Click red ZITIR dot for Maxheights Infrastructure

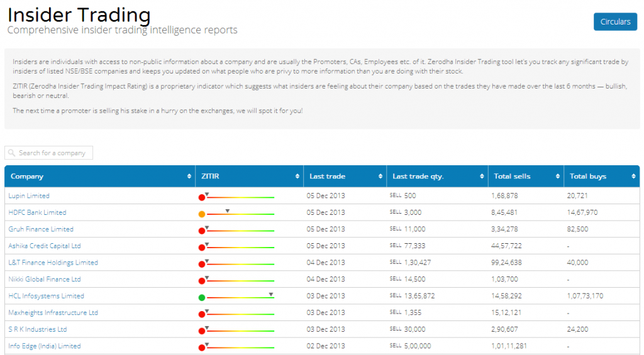click(x=202, y=314)
